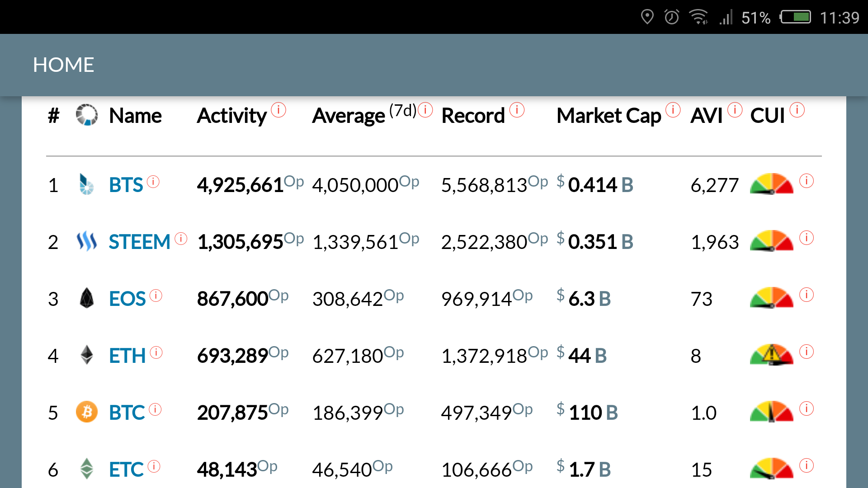Open CUI info icon in ETC row

coord(807,465)
